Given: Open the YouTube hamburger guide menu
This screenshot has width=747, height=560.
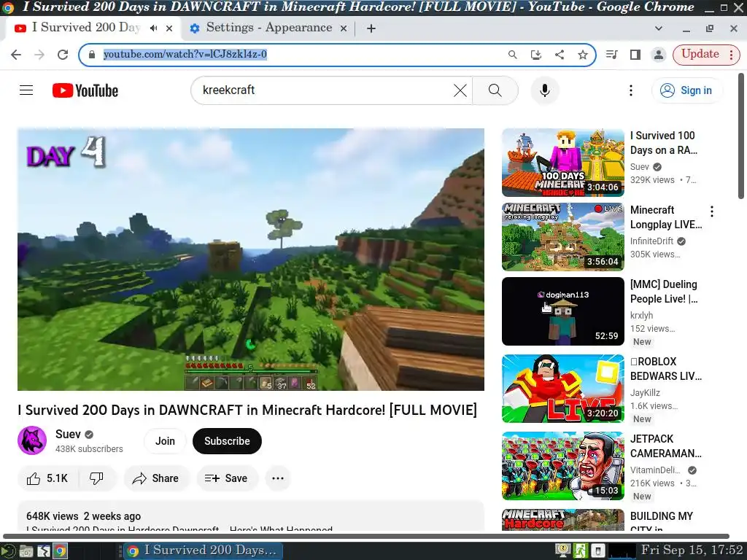Looking at the screenshot, I should pyautogui.click(x=26, y=90).
